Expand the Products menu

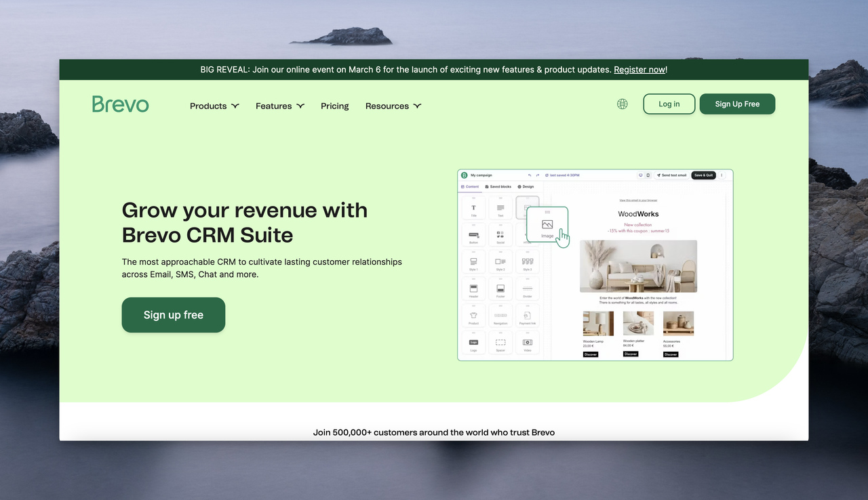pos(214,106)
